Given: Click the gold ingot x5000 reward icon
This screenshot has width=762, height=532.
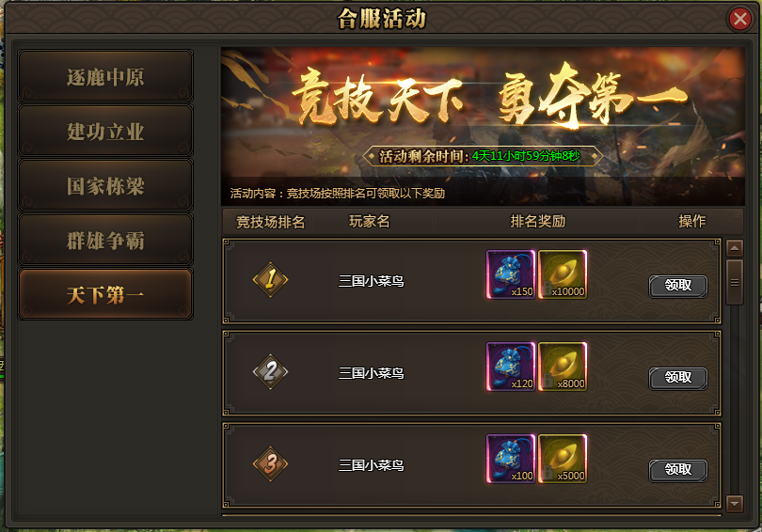Looking at the screenshot, I should tap(563, 459).
